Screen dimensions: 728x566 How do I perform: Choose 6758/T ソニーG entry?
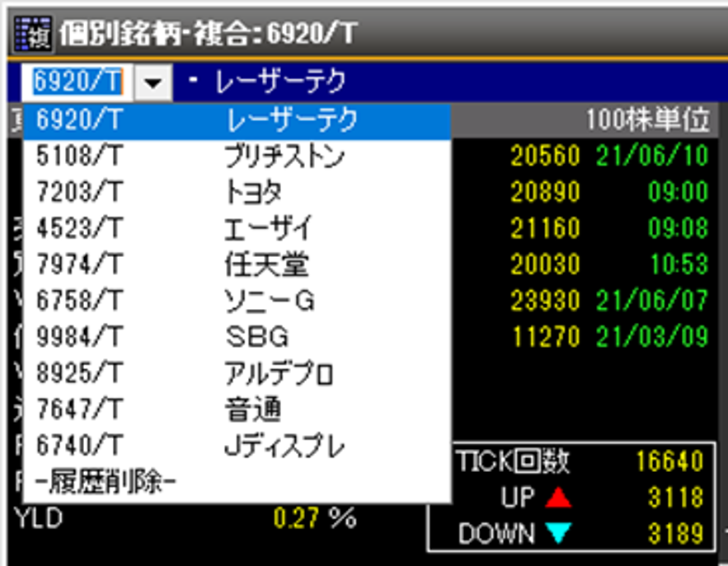pyautogui.click(x=237, y=301)
